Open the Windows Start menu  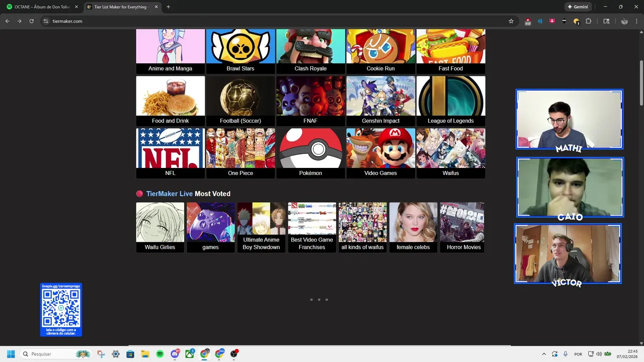click(11, 354)
